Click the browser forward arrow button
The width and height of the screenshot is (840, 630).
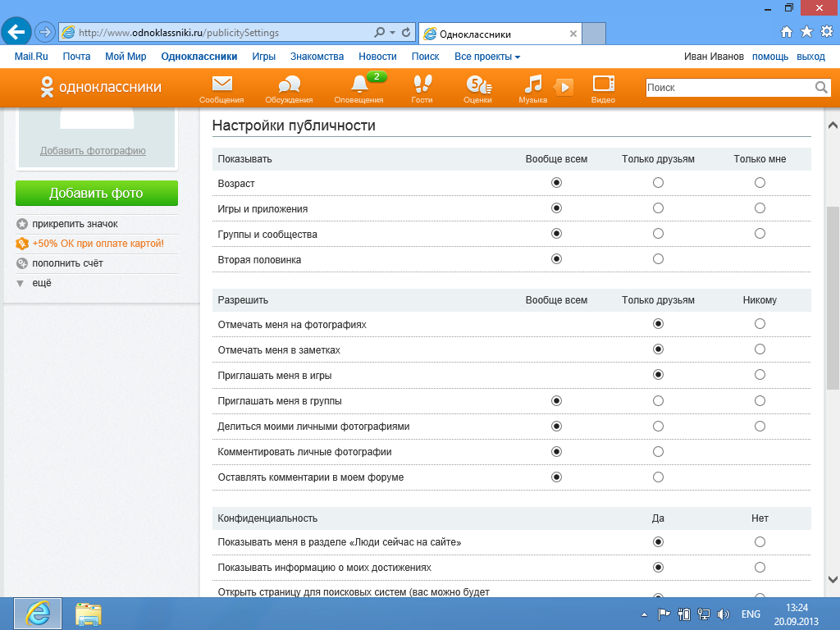[45, 32]
